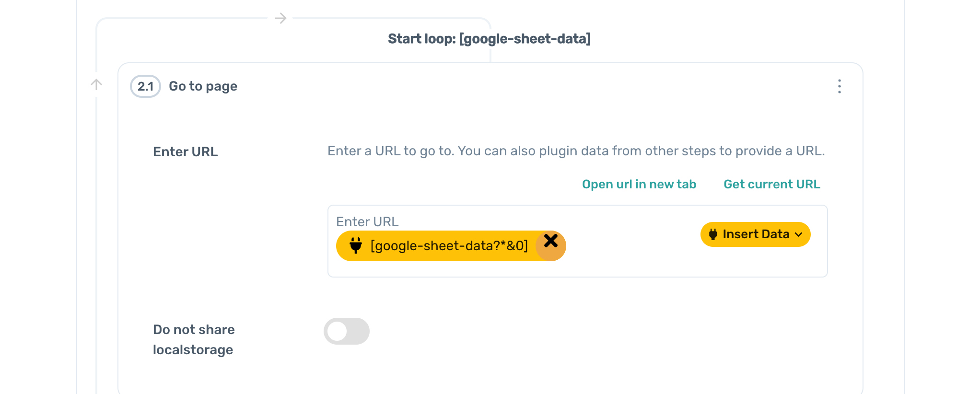980x394 pixels.
Task: Click the plug icon on the Insert Data button
Action: [713, 234]
